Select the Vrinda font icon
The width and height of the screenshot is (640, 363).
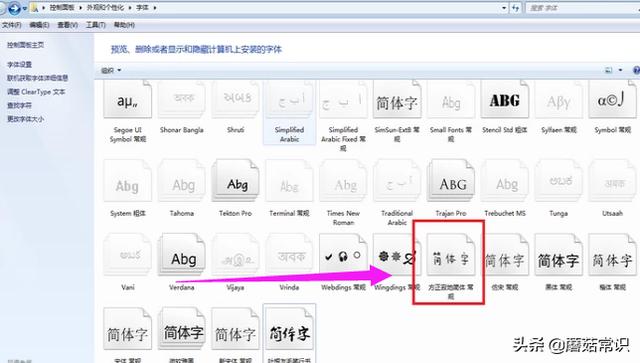[289, 255]
